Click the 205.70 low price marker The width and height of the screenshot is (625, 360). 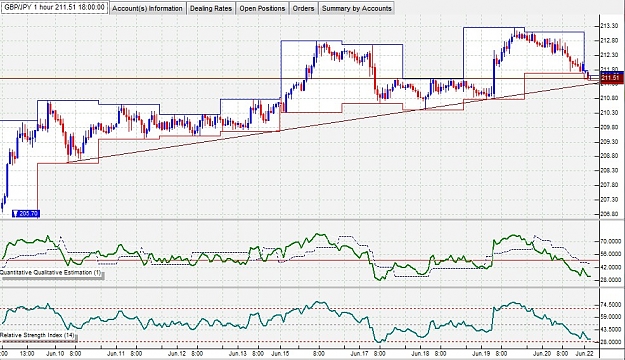point(26,214)
